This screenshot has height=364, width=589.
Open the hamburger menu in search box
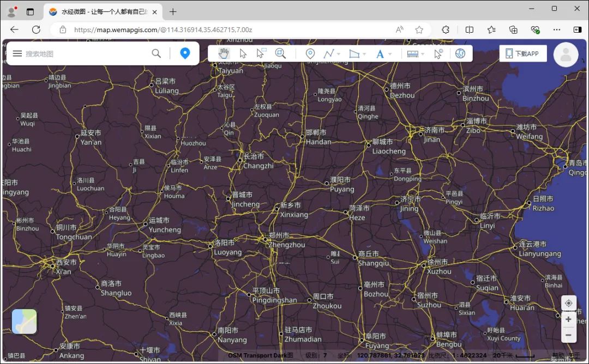click(17, 53)
